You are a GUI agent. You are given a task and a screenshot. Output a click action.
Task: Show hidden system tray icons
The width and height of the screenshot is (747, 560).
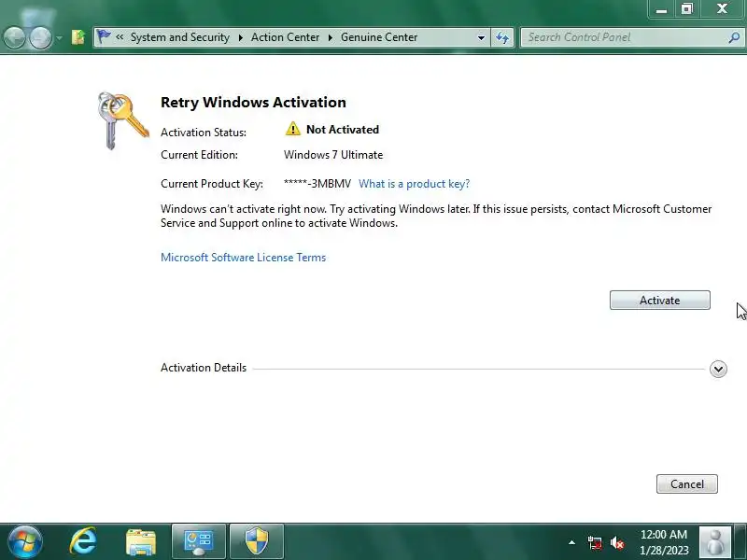coord(571,542)
